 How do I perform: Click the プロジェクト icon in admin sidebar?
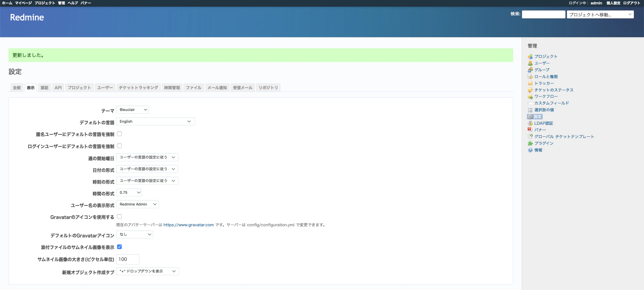tap(530, 57)
